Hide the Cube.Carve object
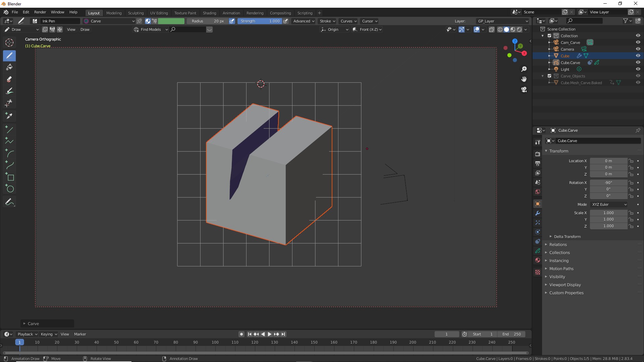The image size is (644, 362). tap(638, 62)
